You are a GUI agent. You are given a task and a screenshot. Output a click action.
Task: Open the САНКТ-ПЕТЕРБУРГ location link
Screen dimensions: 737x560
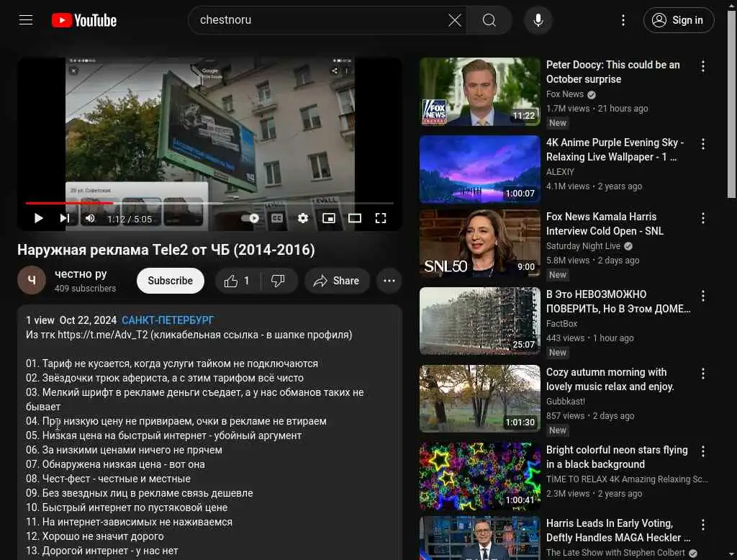coord(167,320)
